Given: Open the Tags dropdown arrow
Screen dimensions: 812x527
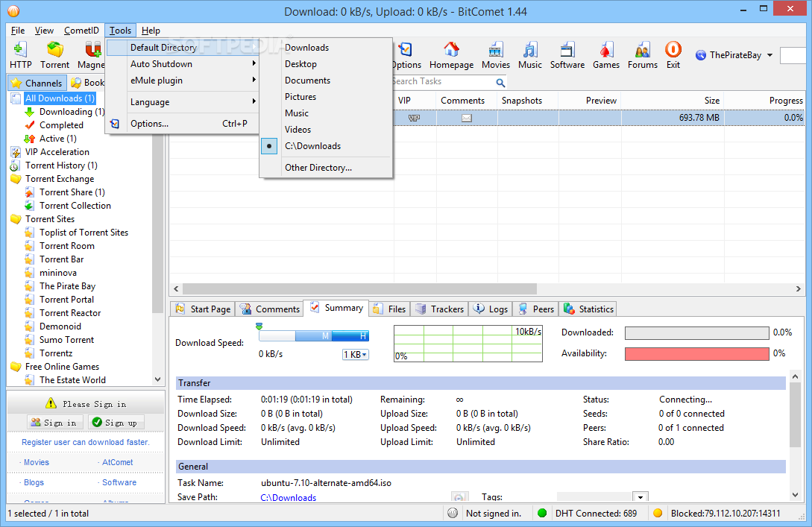Looking at the screenshot, I should [641, 497].
